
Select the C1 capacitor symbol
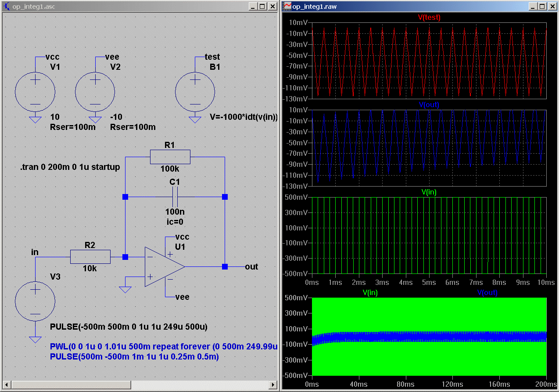(x=175, y=197)
